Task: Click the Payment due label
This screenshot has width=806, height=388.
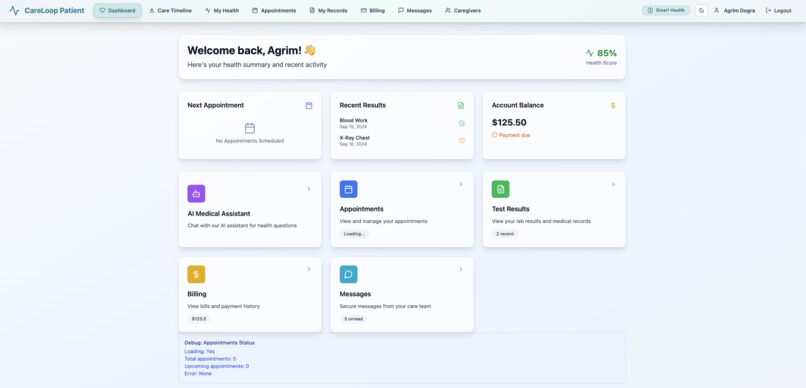Action: click(515, 135)
